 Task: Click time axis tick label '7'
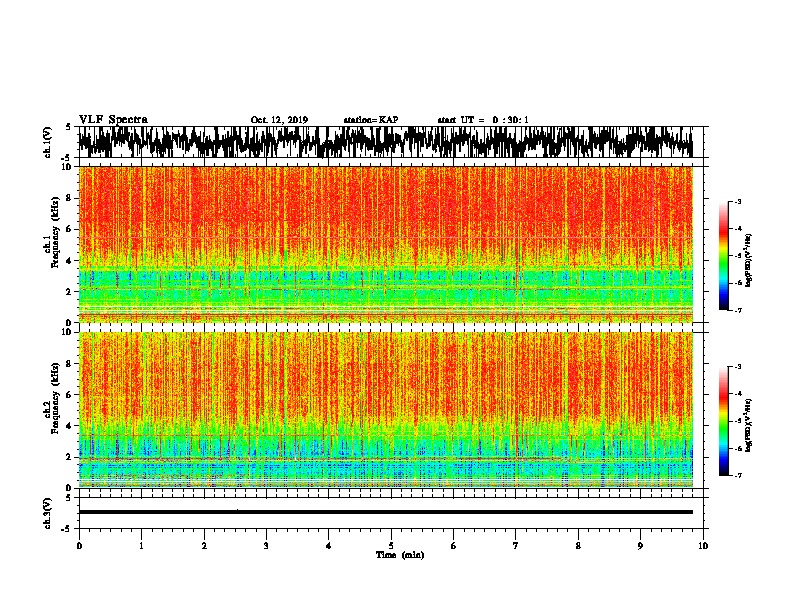[516, 545]
